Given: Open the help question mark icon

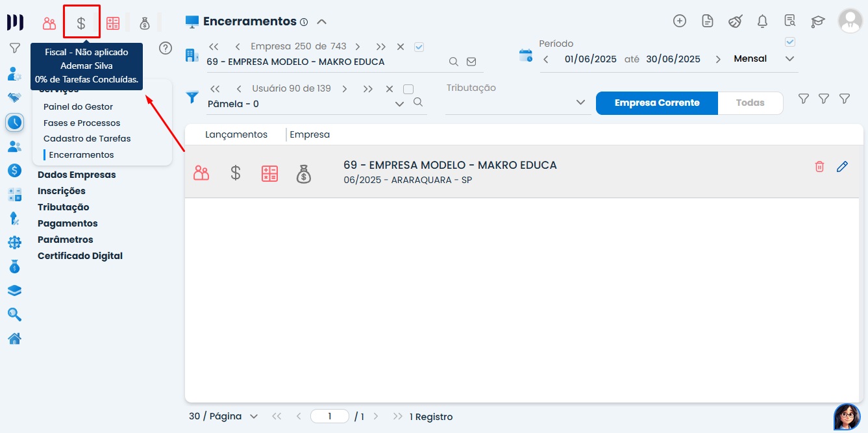Looking at the screenshot, I should (166, 48).
